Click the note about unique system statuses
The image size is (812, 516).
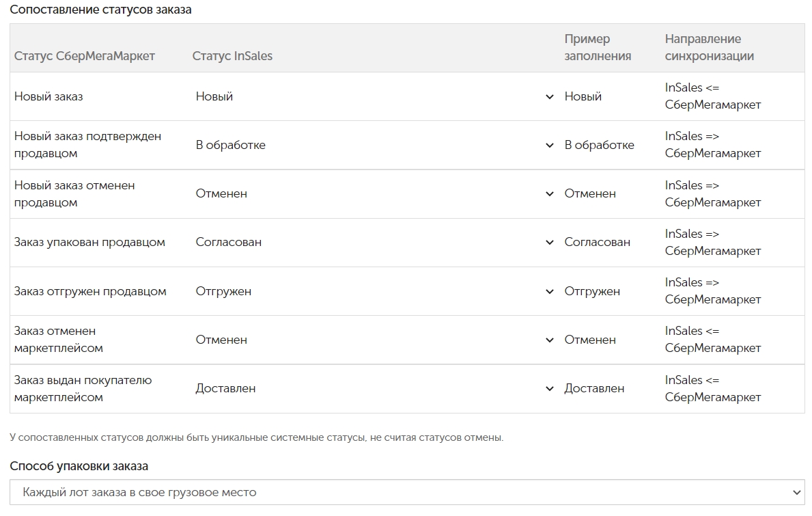256,437
